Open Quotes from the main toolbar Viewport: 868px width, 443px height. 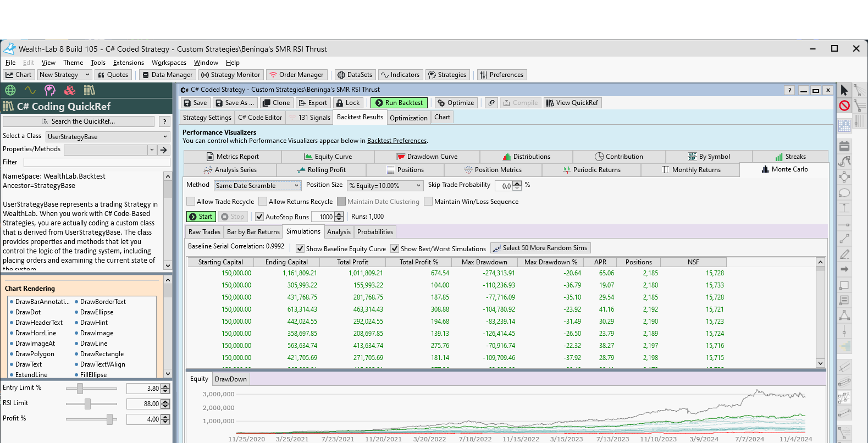(x=113, y=75)
